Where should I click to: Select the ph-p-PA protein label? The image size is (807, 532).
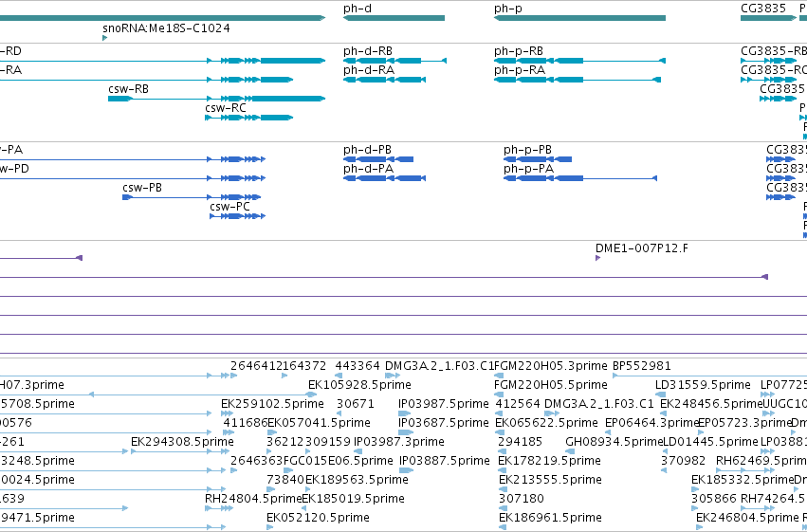[528, 169]
